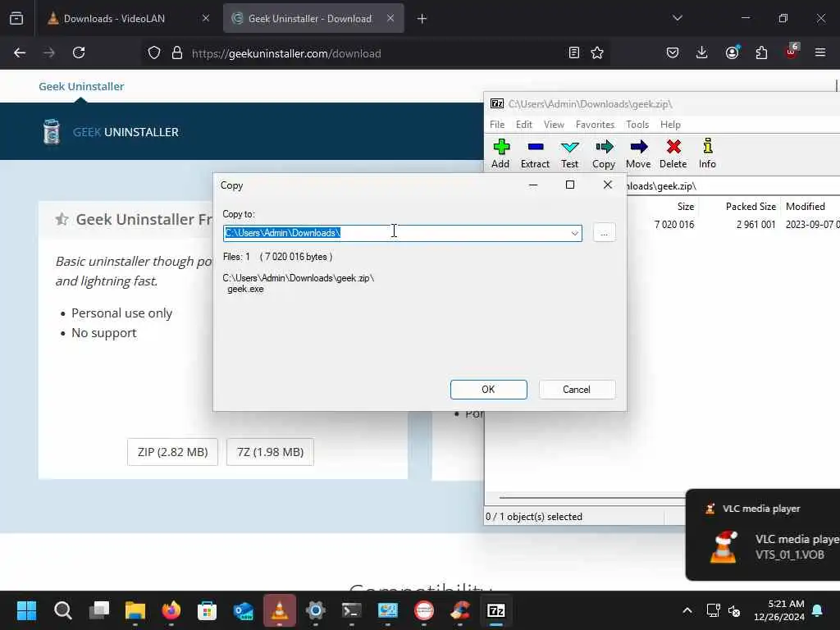Screen dimensions: 840x630
Task: Open the Help menu in 7-Zip
Action: click(x=670, y=125)
